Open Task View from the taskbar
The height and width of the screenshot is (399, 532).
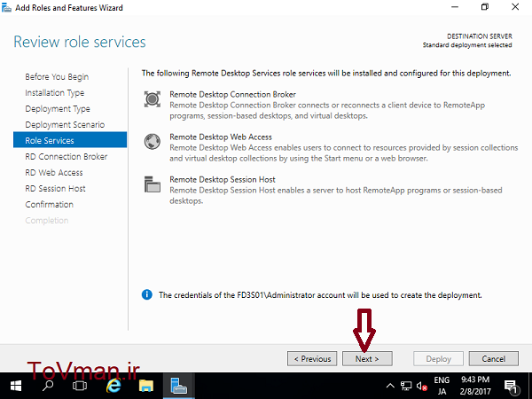(x=80, y=386)
